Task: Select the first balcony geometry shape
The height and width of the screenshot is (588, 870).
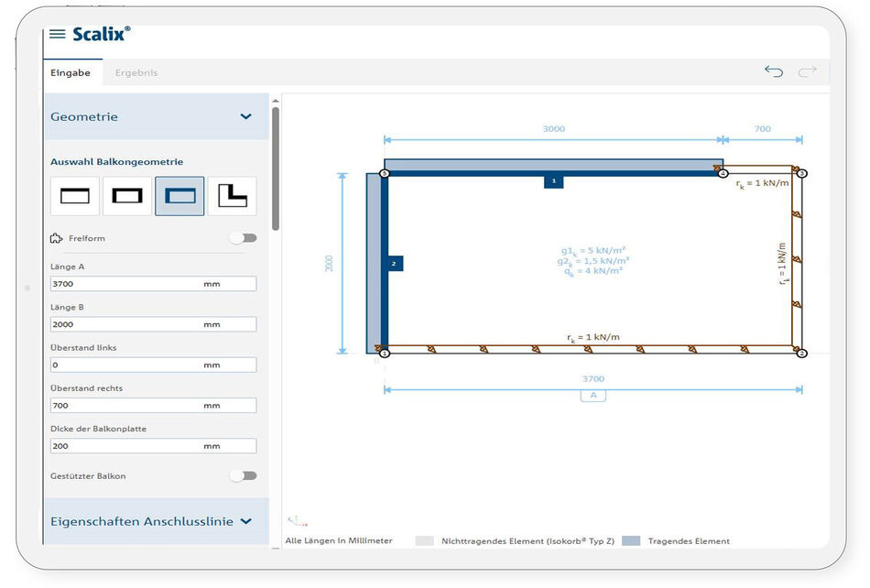Action: [75, 196]
